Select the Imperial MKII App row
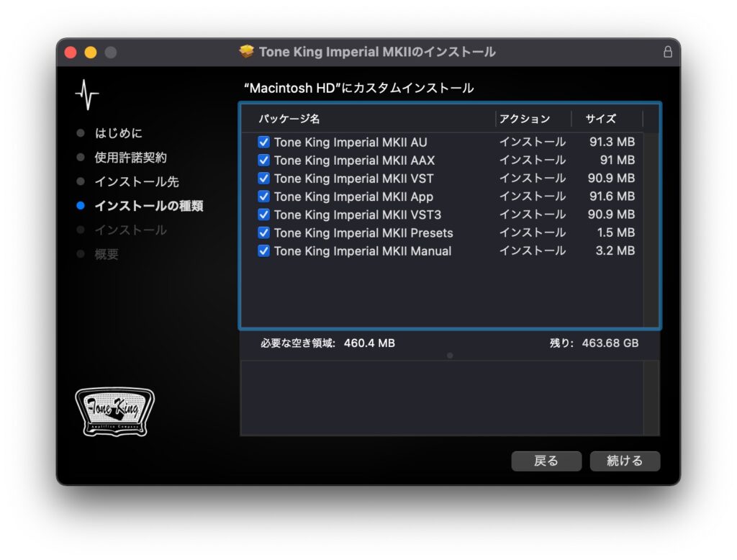Image resolution: width=737 pixels, height=560 pixels. coord(353,197)
